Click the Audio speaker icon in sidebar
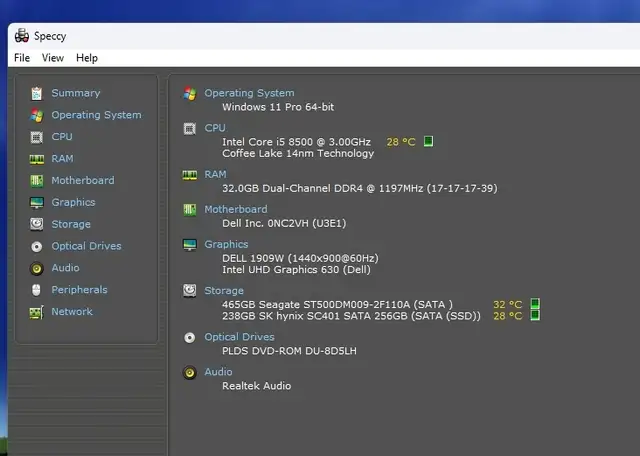 36,268
